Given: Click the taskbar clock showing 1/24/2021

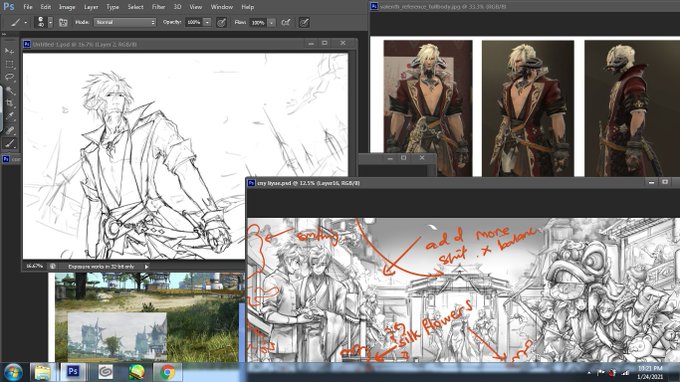Looking at the screenshot, I should [x=651, y=372].
